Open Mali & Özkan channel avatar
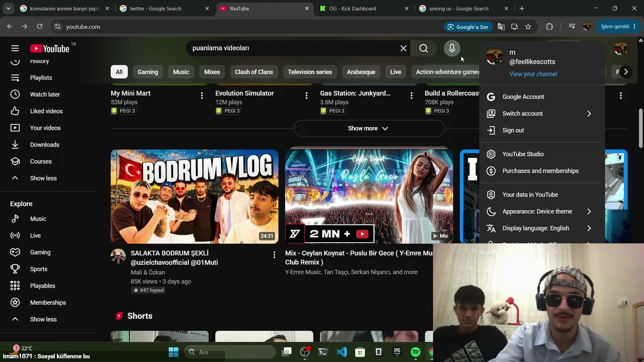Viewport: 644px width, 362px height. coord(118,256)
